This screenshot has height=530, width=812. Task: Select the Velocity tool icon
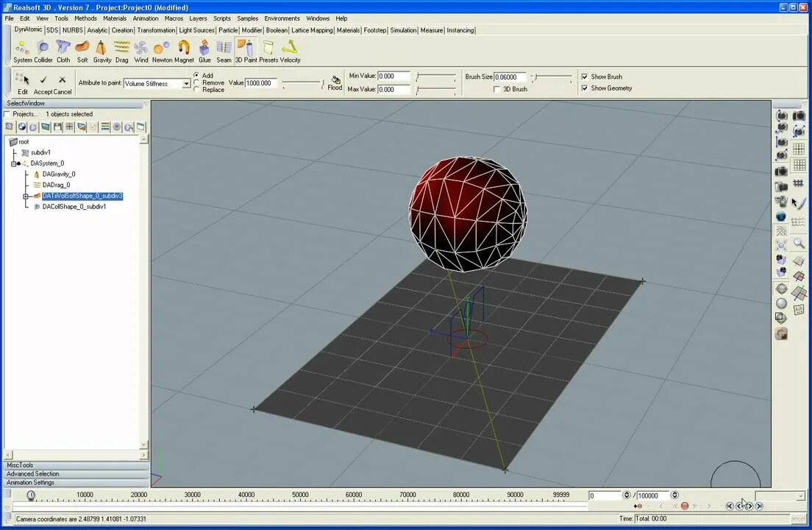click(290, 52)
